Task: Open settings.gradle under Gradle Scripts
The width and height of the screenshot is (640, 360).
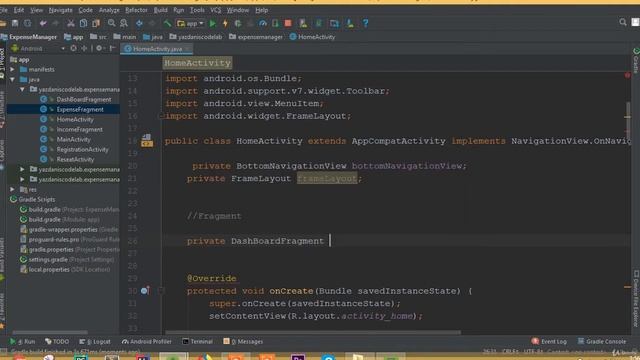Action: click(48, 259)
